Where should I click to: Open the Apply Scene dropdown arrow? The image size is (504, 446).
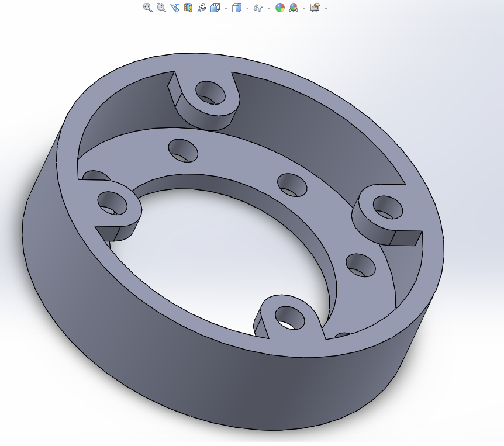pos(304,8)
